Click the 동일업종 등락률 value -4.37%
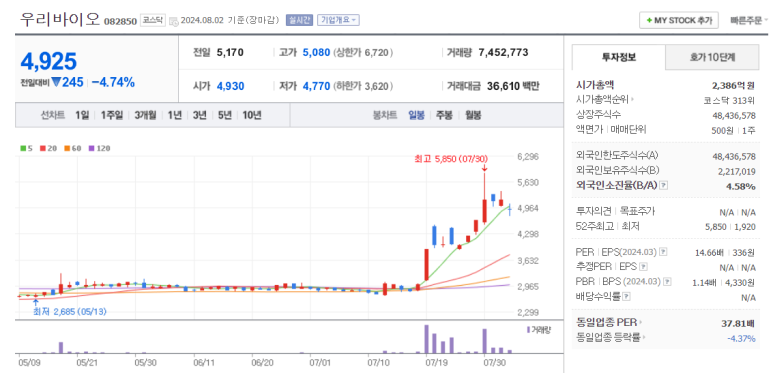Image resolution: width=773 pixels, height=373 pixels. [x=741, y=339]
